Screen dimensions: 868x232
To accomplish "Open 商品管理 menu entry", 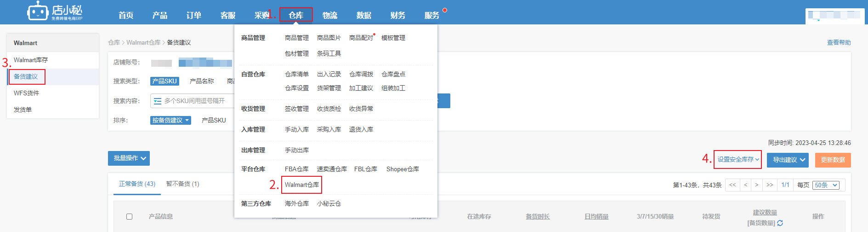I will pos(296,38).
